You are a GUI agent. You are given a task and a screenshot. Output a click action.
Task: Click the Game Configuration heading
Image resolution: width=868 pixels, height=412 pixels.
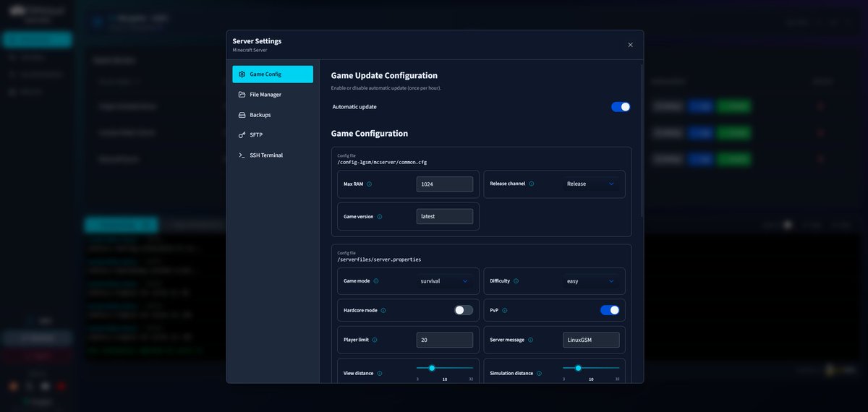(x=370, y=134)
